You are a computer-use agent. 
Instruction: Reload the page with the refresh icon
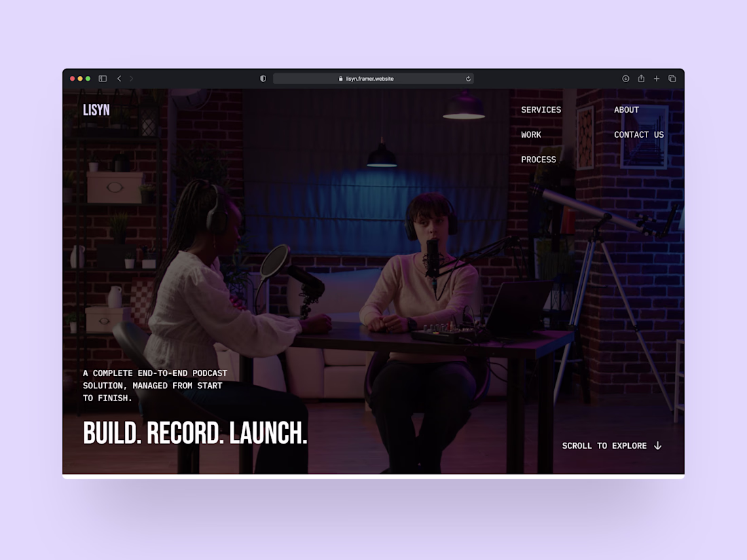click(x=469, y=79)
